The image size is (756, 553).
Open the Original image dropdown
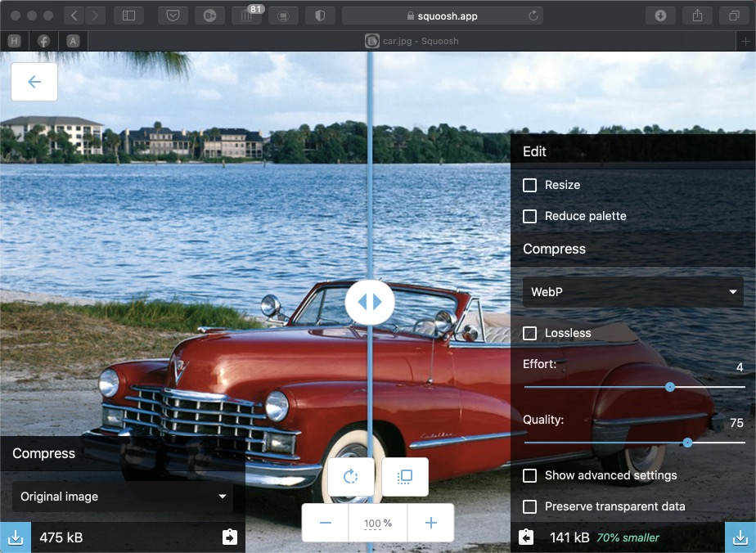tap(123, 497)
